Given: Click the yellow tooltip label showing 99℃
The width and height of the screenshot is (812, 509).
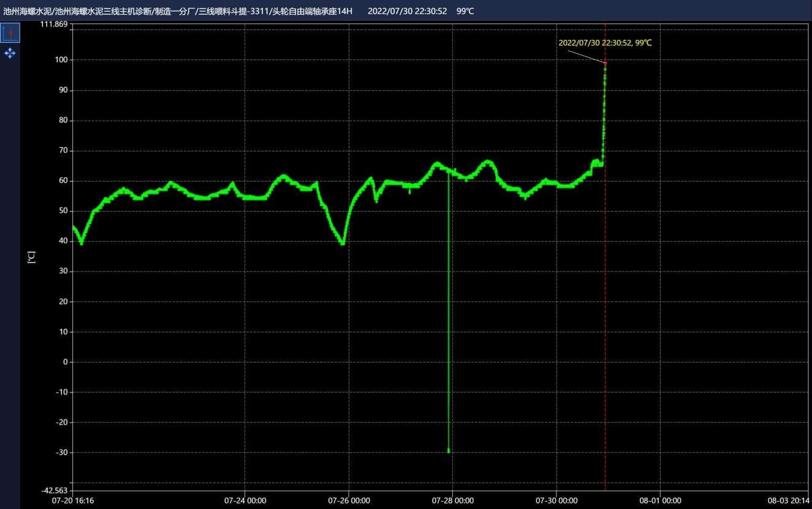Looking at the screenshot, I should (x=605, y=43).
